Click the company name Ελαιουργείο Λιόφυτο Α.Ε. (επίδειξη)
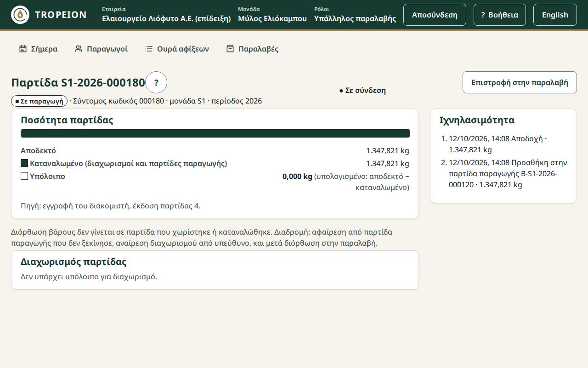The image size is (588, 368). 166,18
